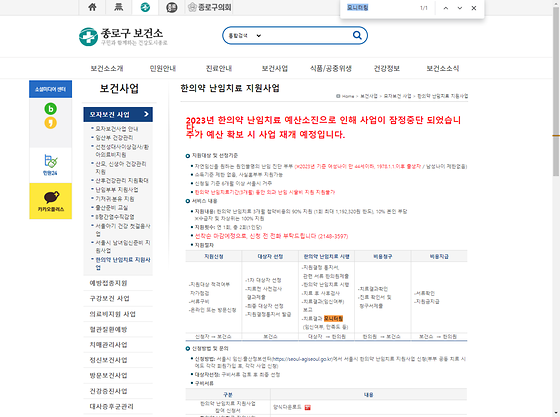The image size is (560, 417).
Task: Open 서울아기 건강 첫걸음사업 item
Action: (x=122, y=230)
